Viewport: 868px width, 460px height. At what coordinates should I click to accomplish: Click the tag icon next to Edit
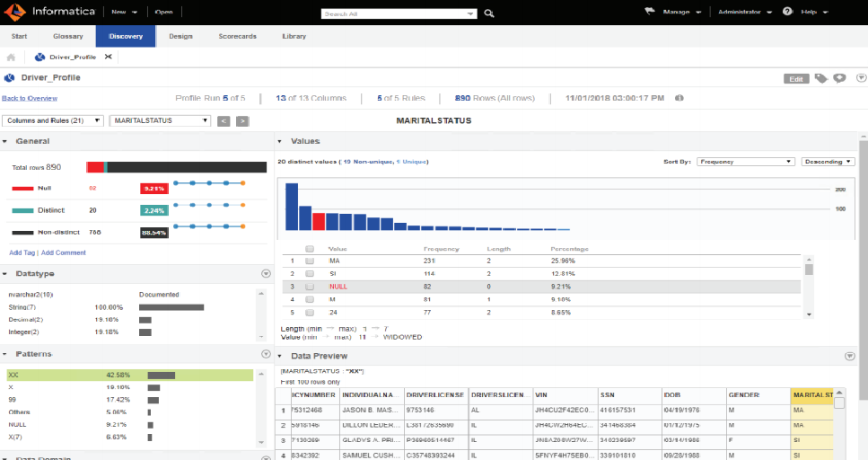(821, 78)
